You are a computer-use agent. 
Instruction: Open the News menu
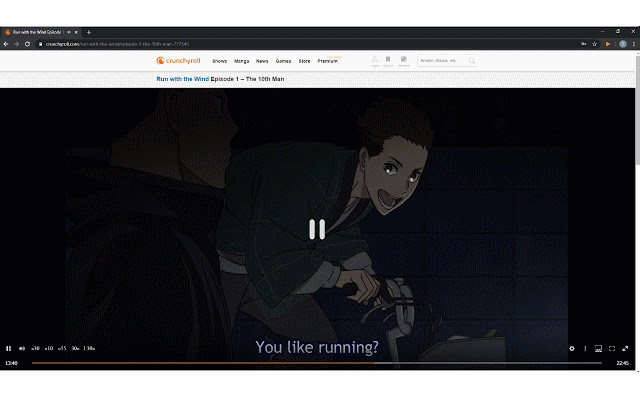pos(262,61)
